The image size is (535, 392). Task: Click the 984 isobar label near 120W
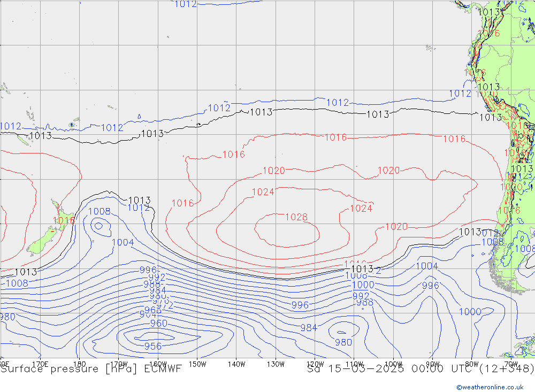309,328
